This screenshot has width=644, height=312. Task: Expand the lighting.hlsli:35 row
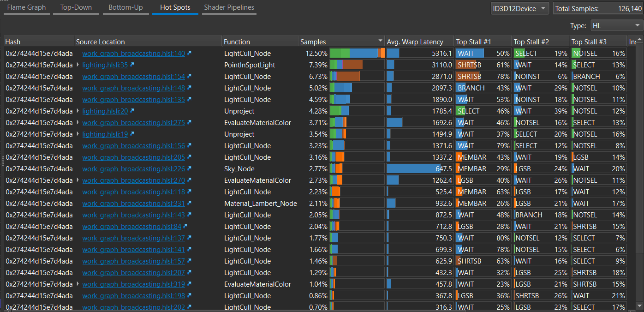(x=78, y=65)
